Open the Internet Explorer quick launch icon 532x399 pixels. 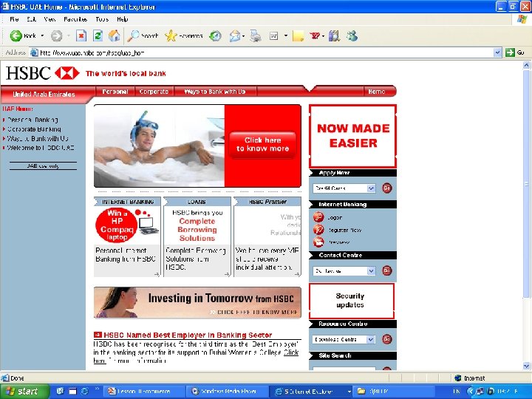click(84, 391)
